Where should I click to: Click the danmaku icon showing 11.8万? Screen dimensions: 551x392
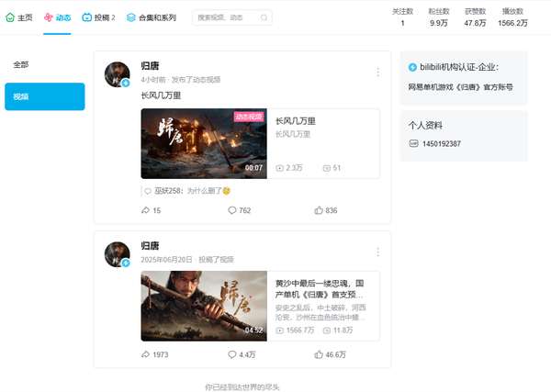coord(327,330)
